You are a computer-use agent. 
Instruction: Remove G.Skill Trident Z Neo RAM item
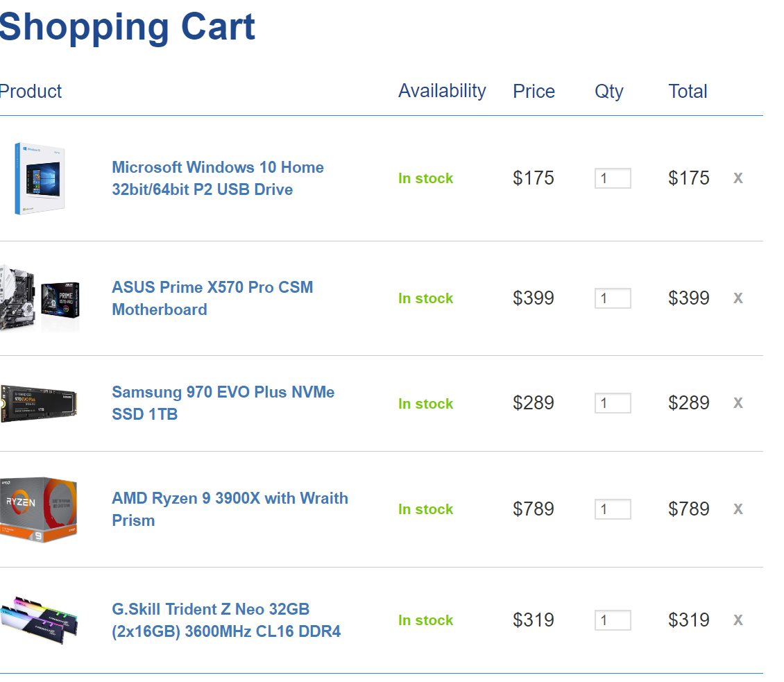(x=738, y=620)
